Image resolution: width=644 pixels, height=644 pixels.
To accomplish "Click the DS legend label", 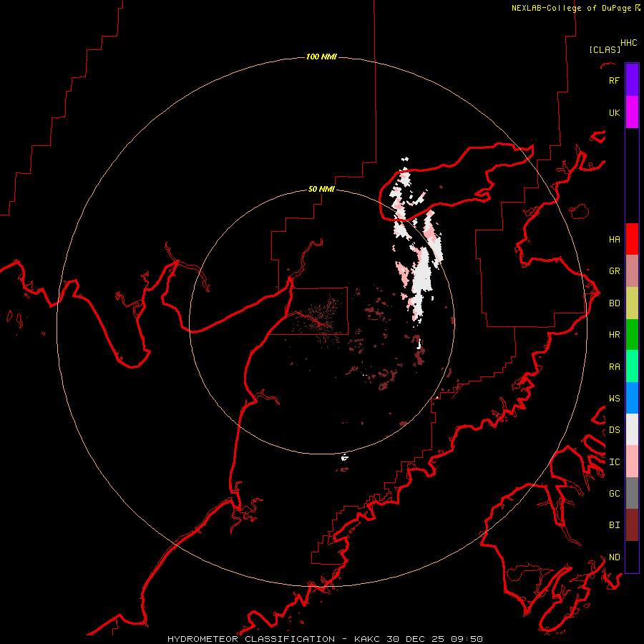I will point(614,429).
